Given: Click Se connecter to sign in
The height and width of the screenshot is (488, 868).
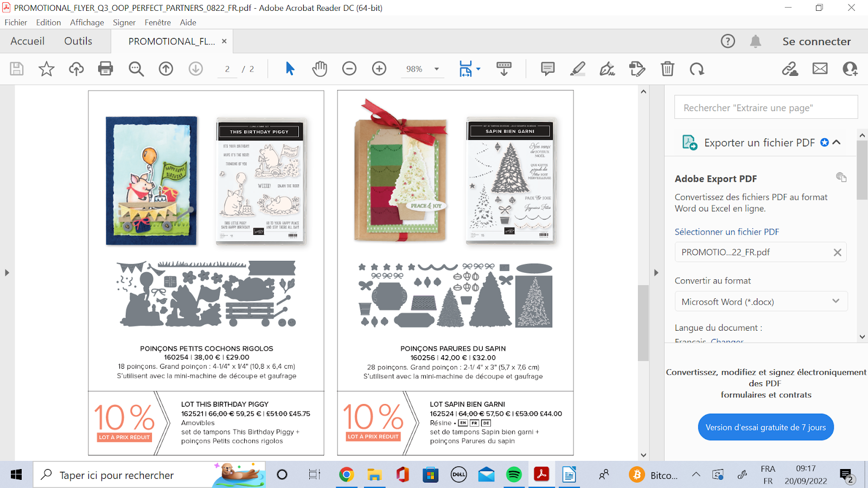Looking at the screenshot, I should click(x=816, y=41).
